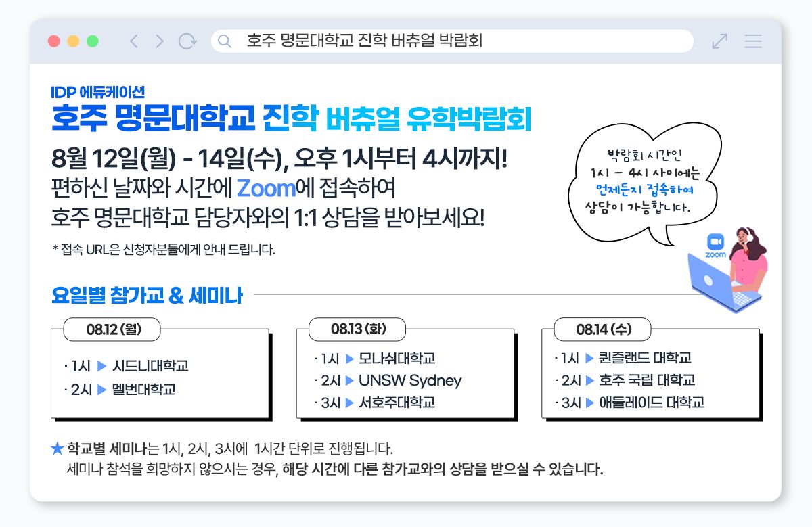This screenshot has height=527, width=812.
Task: Click the 버츄얼 유학박람회 light blue title
Action: tap(428, 119)
